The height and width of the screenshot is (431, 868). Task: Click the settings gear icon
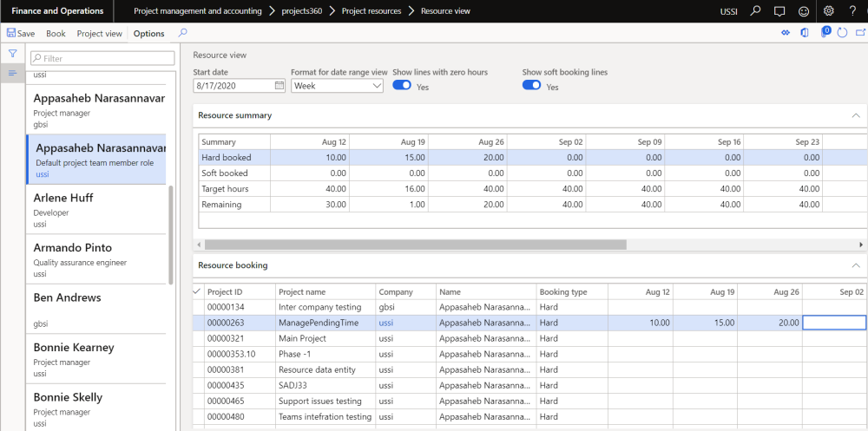point(828,11)
